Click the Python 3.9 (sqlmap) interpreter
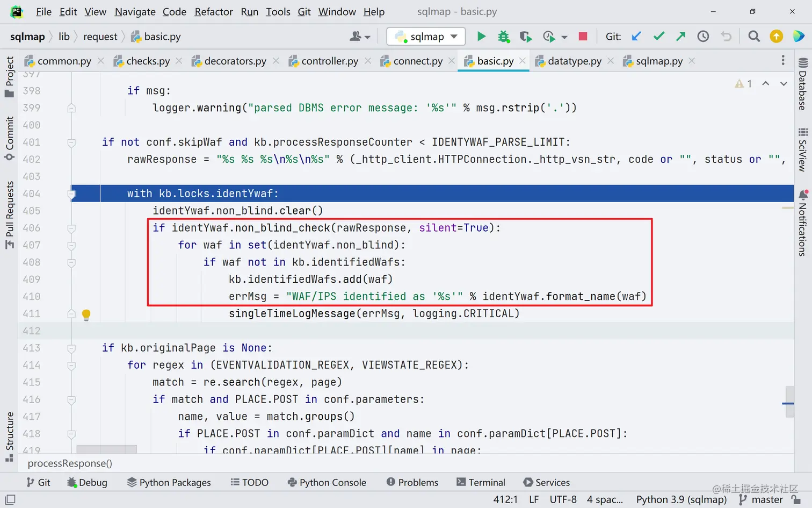 tap(682, 499)
